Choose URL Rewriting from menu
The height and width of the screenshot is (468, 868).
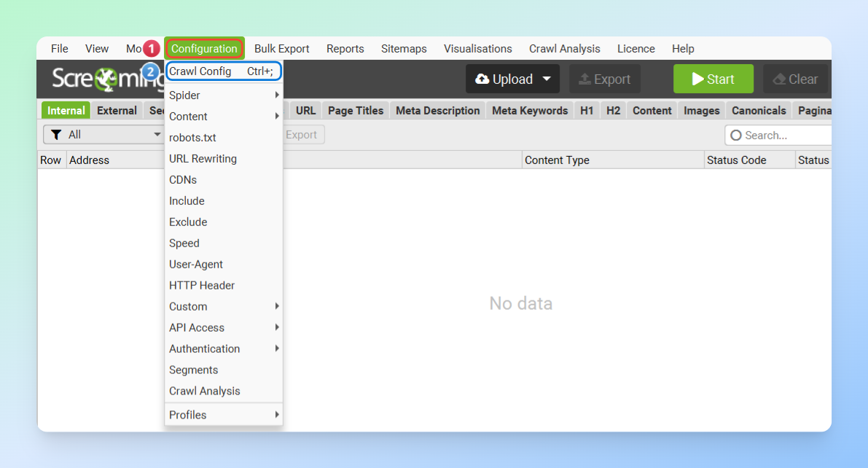tap(203, 159)
